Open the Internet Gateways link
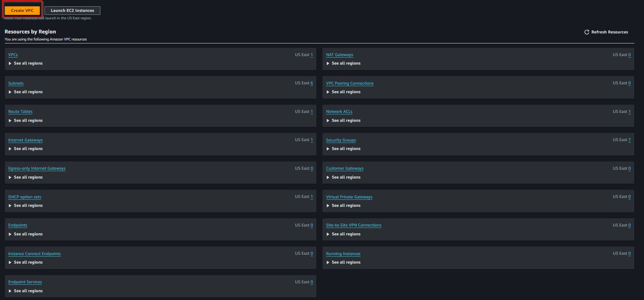Screen dimensions: 644x300 point(25,140)
